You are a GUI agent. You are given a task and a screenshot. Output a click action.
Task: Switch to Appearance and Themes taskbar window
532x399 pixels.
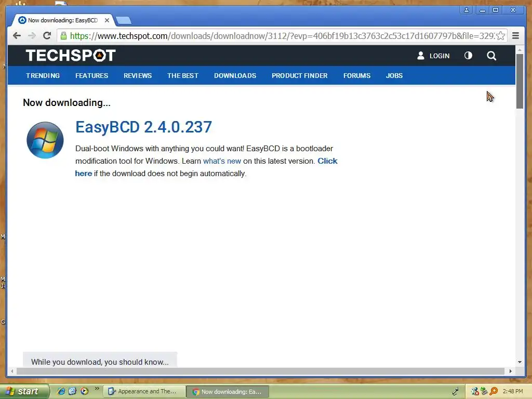(144, 391)
